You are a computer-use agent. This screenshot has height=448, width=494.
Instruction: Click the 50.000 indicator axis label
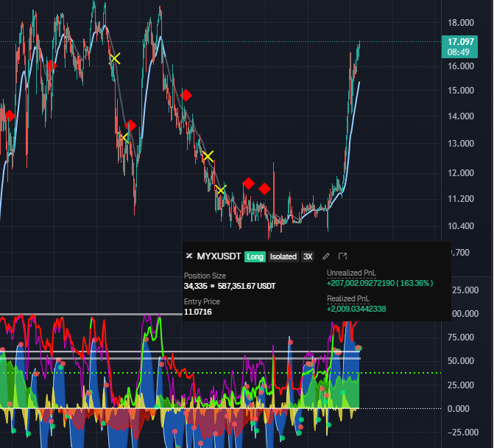(x=461, y=361)
